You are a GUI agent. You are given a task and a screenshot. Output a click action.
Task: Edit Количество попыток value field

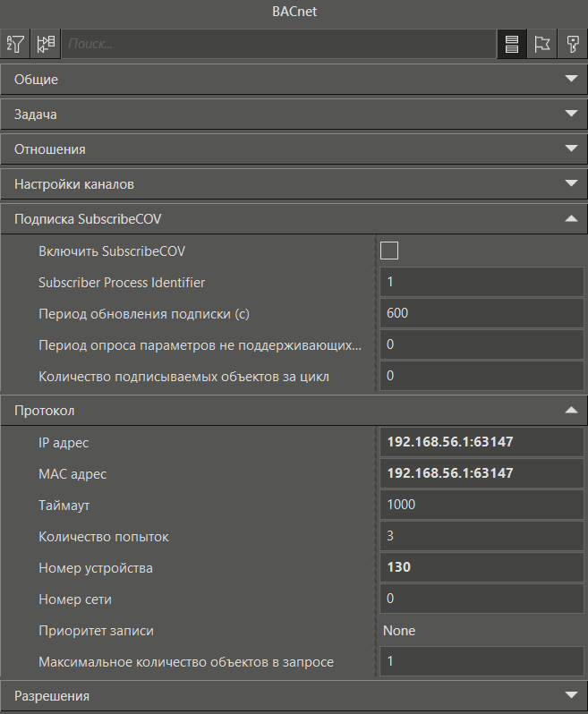coord(481,537)
